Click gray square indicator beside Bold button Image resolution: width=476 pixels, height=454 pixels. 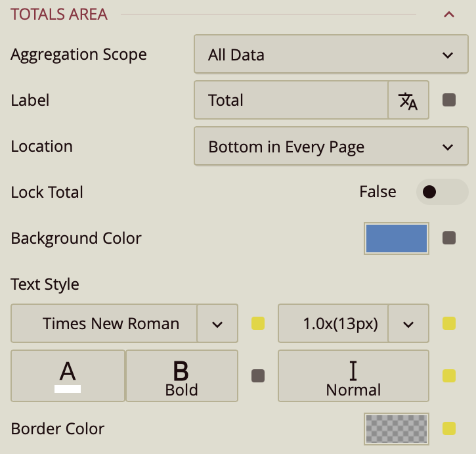point(258,376)
